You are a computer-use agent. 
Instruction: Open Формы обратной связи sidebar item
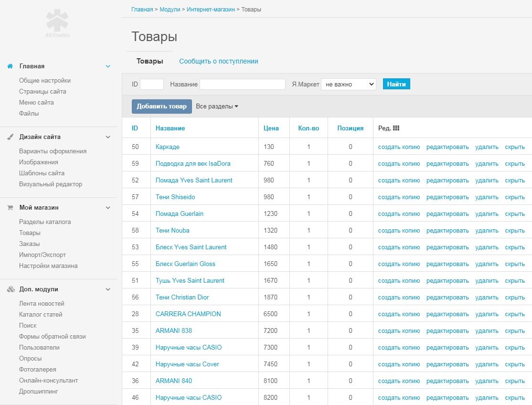pos(52,337)
